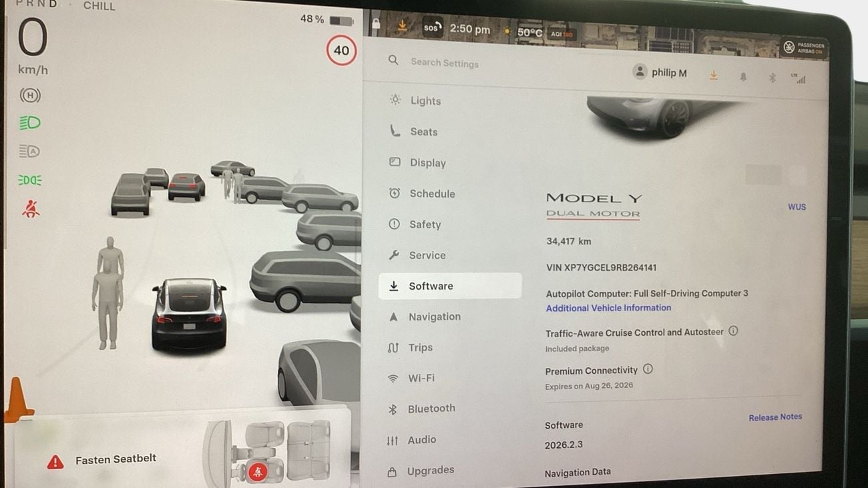Tap the software version 2026.2.3
Screen dimensions: 868x488
(x=564, y=445)
